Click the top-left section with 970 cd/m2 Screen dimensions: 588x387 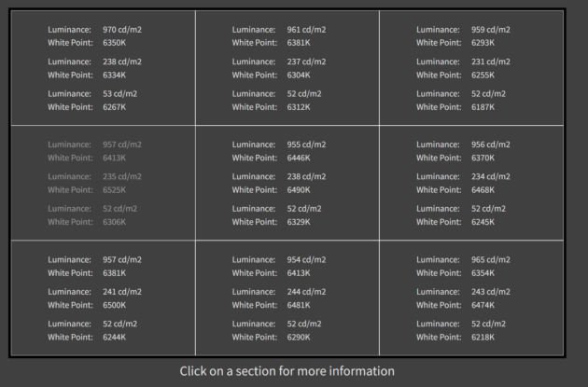[x=103, y=68]
